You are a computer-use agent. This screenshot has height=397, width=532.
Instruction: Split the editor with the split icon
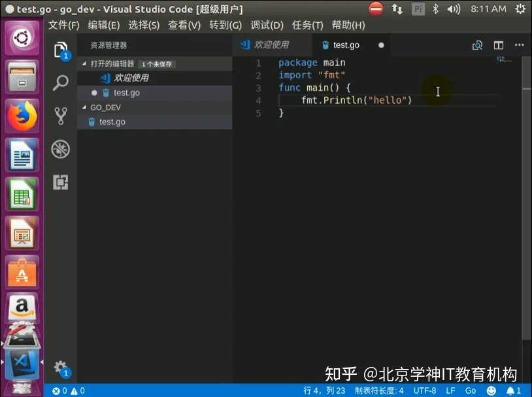coord(499,45)
